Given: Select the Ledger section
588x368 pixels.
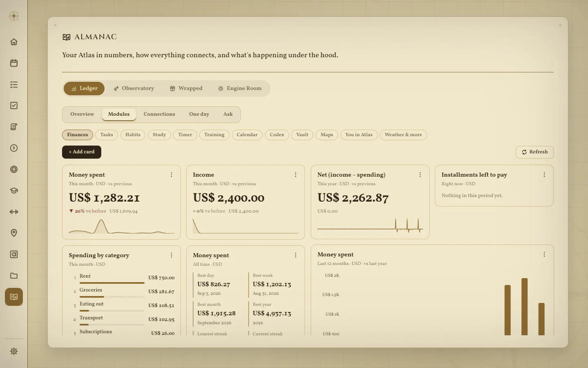Looking at the screenshot, I should tap(84, 88).
